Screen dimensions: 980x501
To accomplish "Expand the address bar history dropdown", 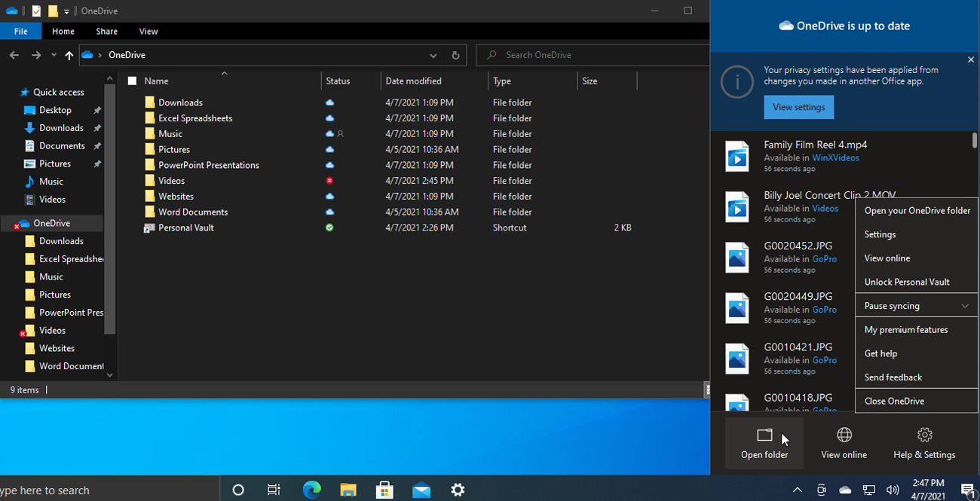I will pyautogui.click(x=433, y=55).
